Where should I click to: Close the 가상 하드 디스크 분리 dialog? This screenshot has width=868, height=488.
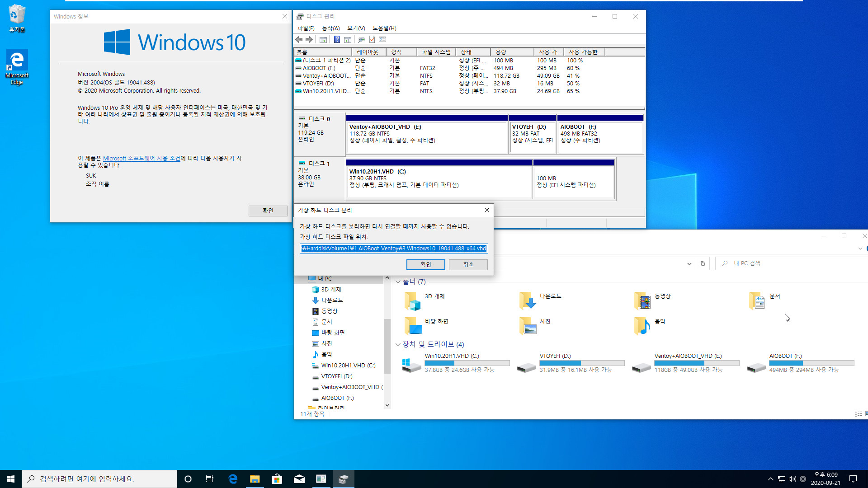coord(486,210)
